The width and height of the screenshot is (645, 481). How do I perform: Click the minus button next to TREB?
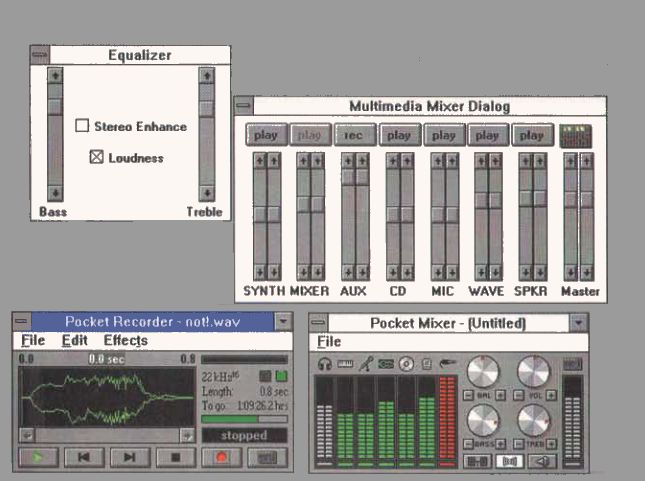[519, 444]
